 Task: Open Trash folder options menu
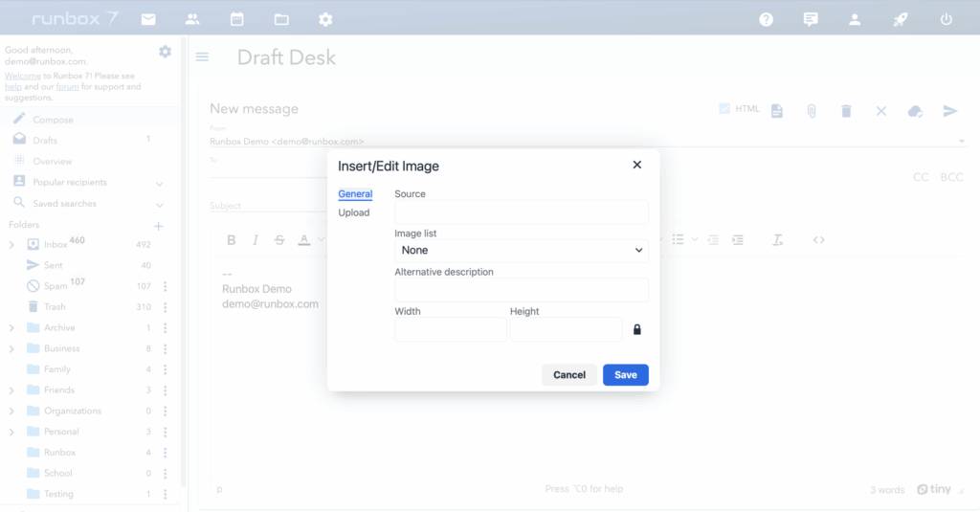click(x=165, y=307)
